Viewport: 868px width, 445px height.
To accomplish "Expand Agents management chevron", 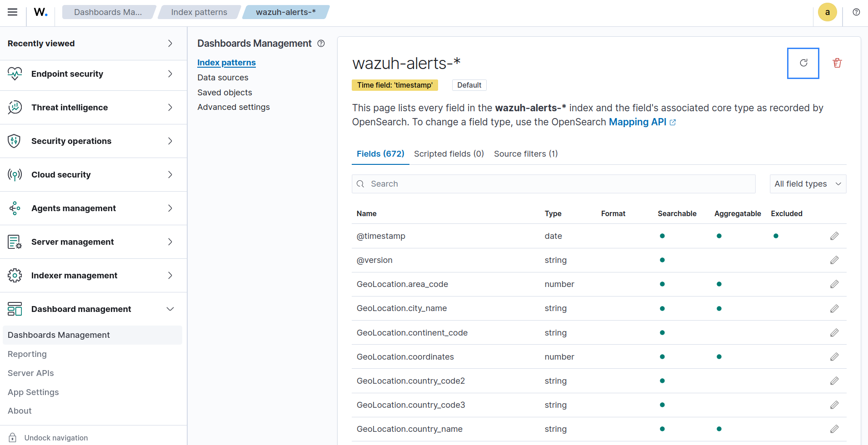I will tap(170, 208).
